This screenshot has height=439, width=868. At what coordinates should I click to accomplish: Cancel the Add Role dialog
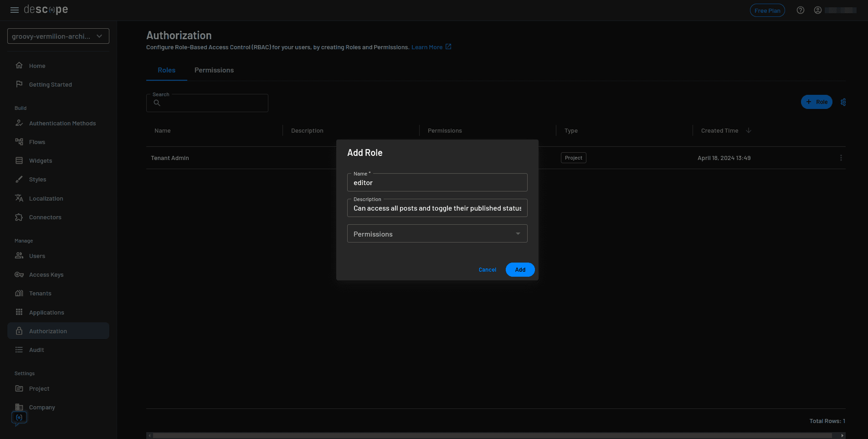(x=487, y=269)
